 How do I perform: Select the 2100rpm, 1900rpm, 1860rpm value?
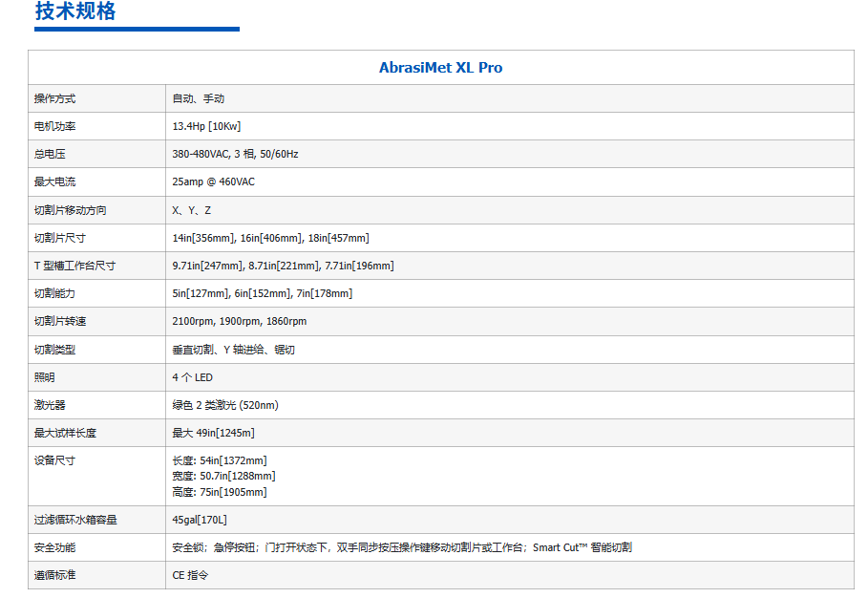click(x=239, y=321)
